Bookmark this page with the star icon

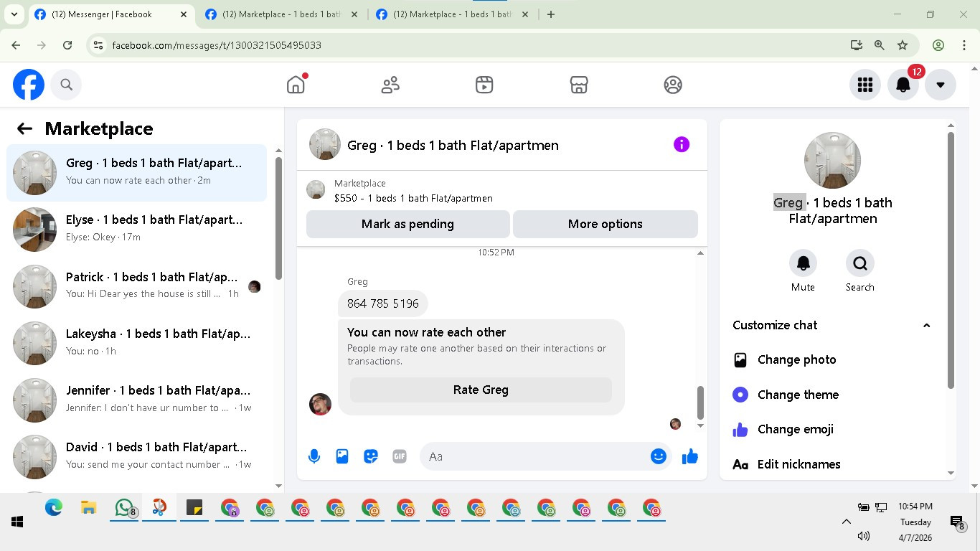(x=903, y=45)
